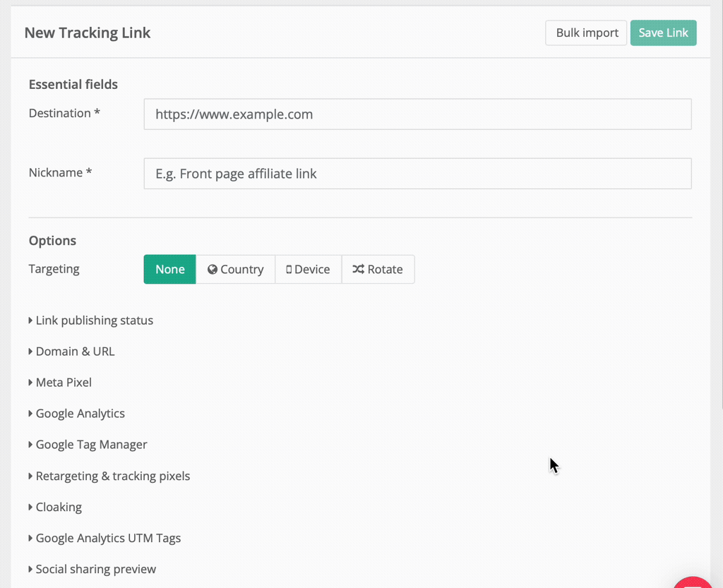This screenshot has width=723, height=588.
Task: Expand Domain & URL section
Action: (x=75, y=352)
